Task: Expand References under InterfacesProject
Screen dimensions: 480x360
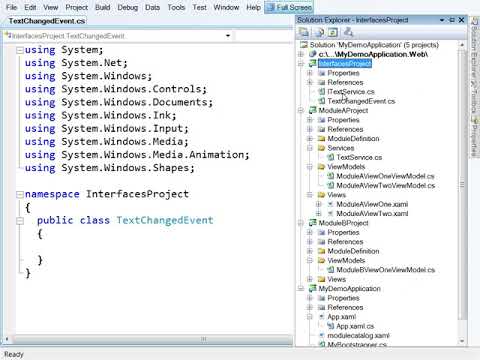Action: click(310, 82)
